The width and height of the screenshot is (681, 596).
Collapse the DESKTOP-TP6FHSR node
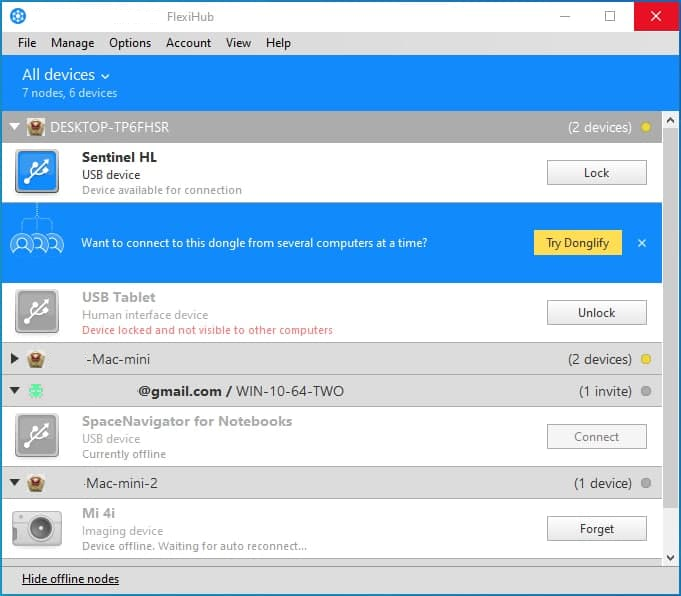click(14, 126)
